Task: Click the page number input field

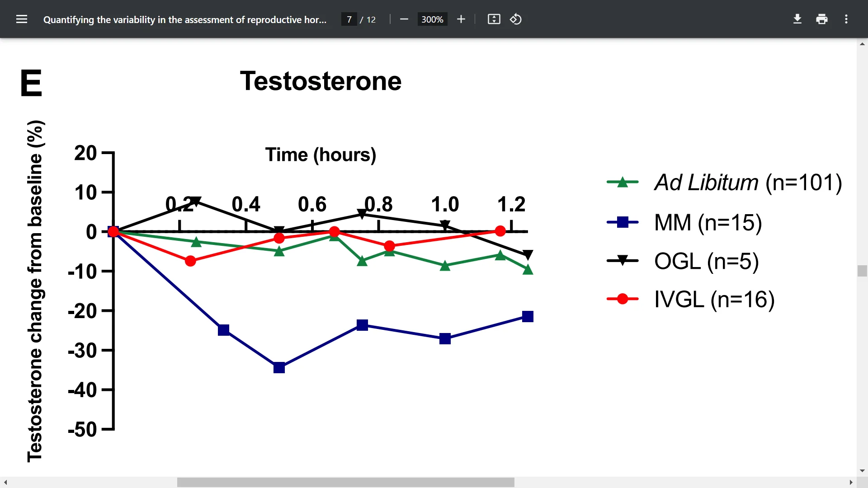Action: click(349, 19)
